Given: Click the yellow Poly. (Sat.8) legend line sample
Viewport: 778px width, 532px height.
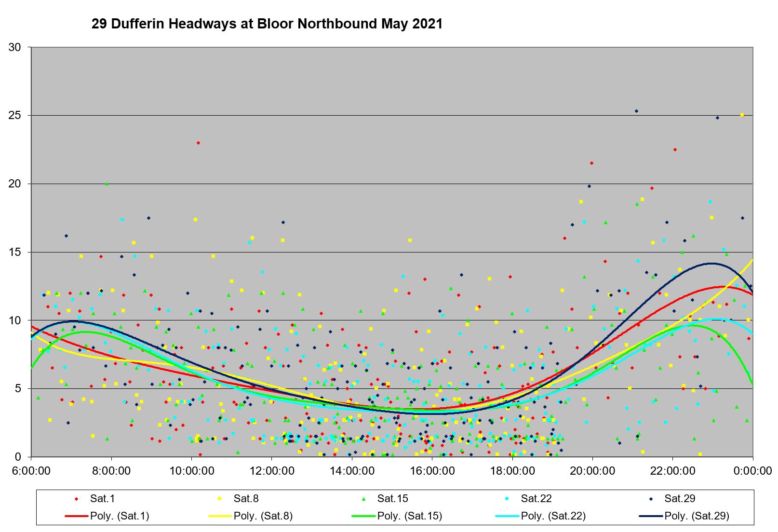Looking at the screenshot, I should [x=220, y=516].
